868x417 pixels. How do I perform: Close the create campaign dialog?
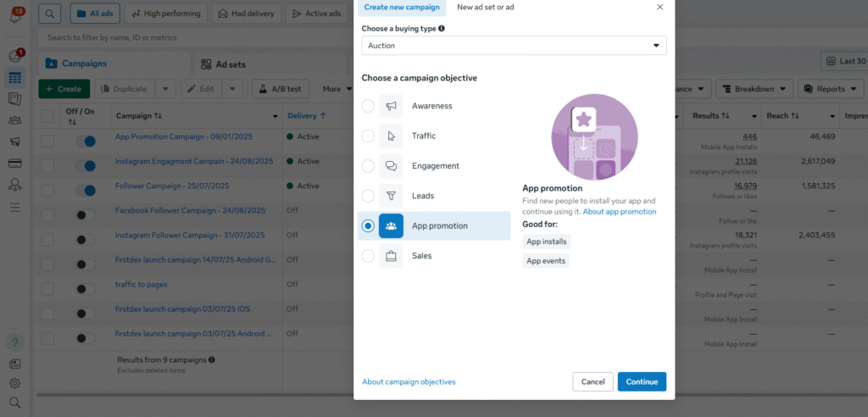pyautogui.click(x=660, y=7)
